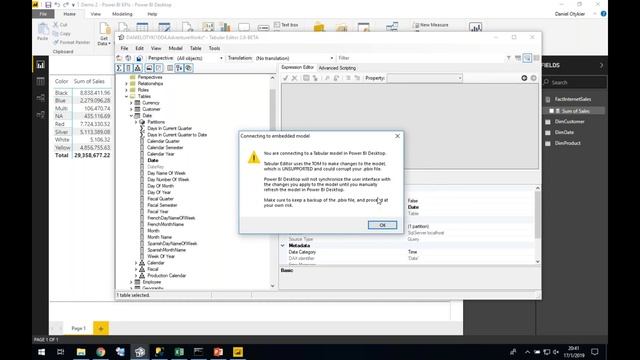
Task: Select Power BI Relationships view icon
Action: tap(40, 98)
